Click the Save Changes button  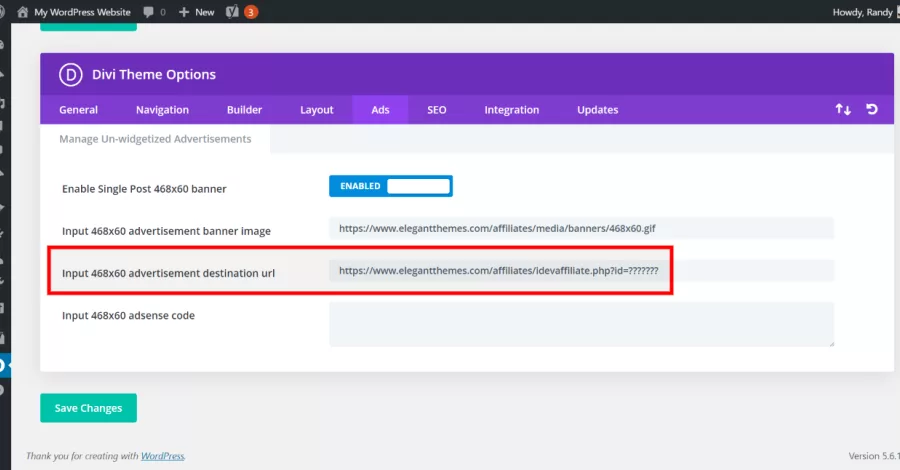pyautogui.click(x=88, y=408)
